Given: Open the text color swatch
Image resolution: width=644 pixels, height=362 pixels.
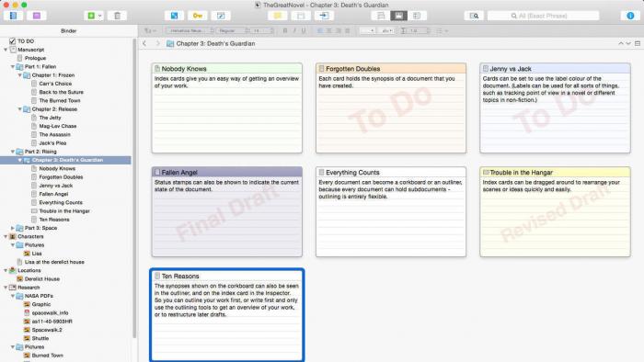Looking at the screenshot, I should [367, 30].
